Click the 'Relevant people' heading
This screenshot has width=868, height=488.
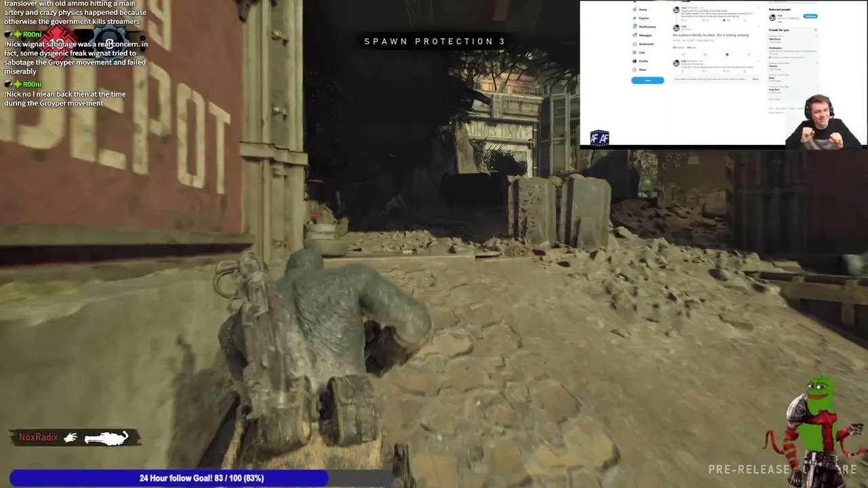click(x=780, y=9)
